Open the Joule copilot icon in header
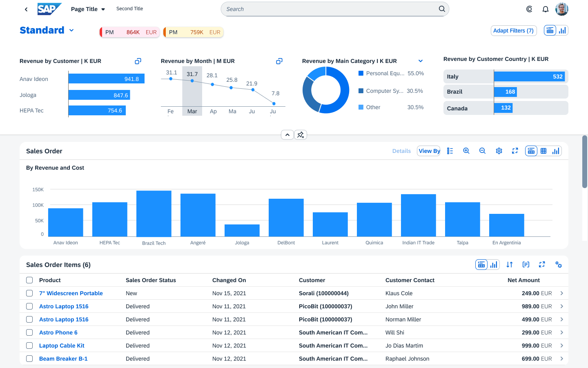This screenshot has height=368, width=588. coord(529,9)
